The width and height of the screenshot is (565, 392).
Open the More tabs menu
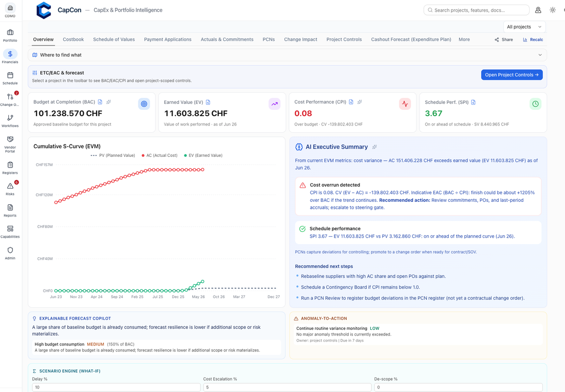[464, 40]
